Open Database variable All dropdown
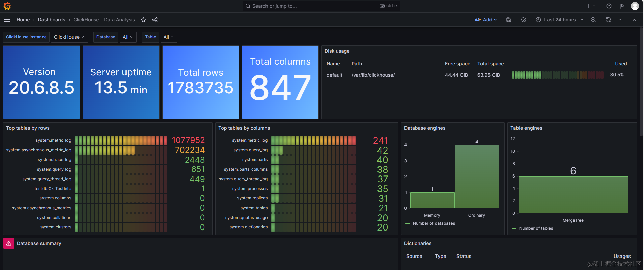The height and width of the screenshot is (270, 644). coord(128,37)
